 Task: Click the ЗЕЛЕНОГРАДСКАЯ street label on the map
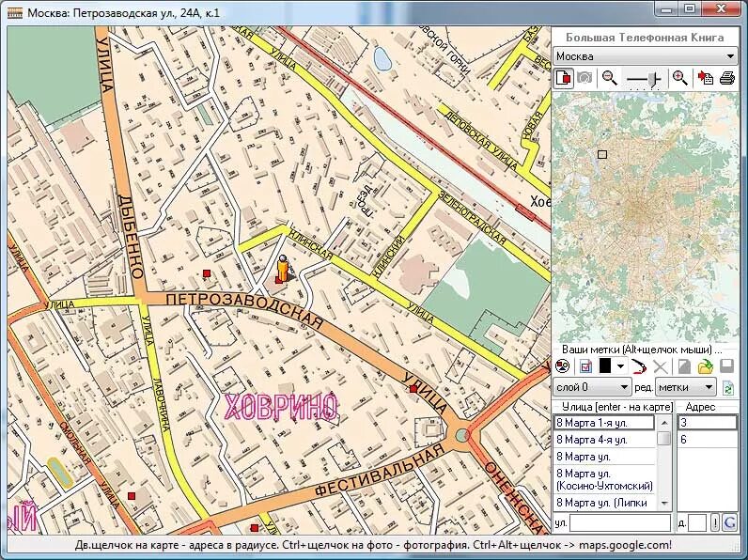[473, 217]
